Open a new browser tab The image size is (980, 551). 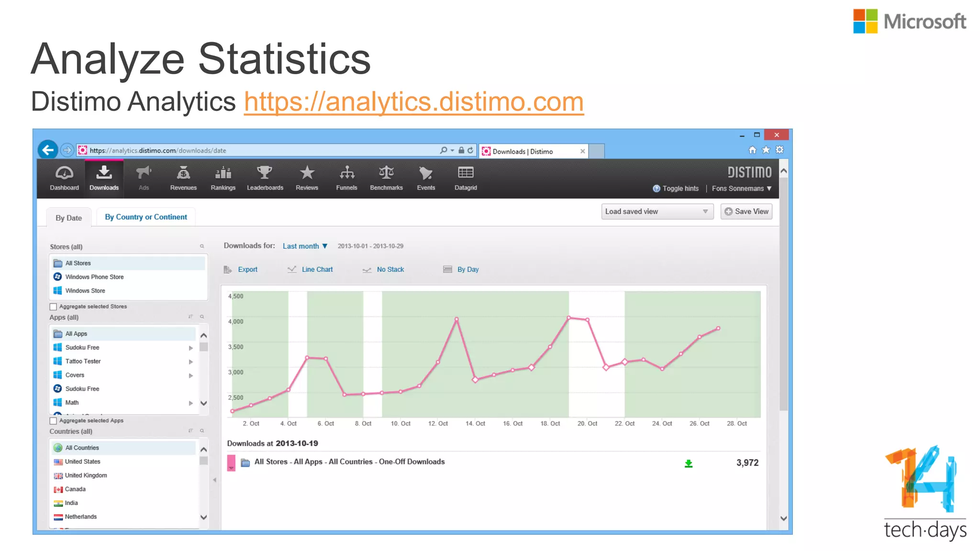point(596,151)
